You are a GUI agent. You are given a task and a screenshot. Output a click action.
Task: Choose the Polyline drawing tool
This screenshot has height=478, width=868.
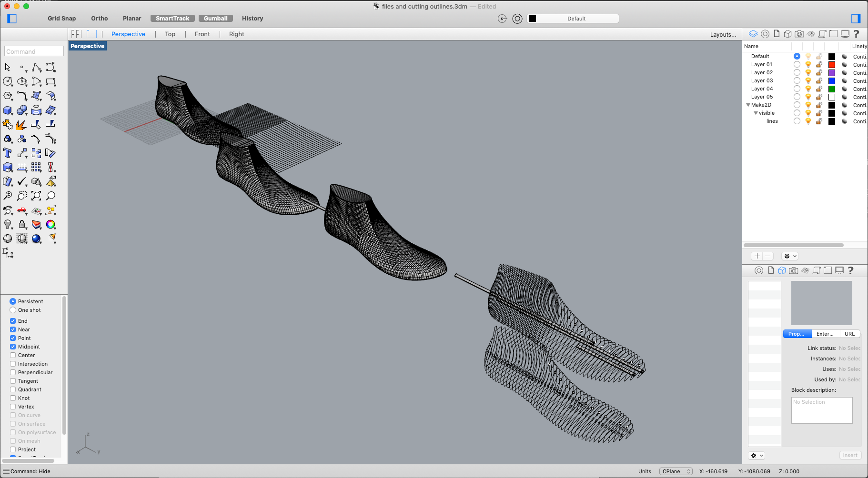[x=36, y=67]
